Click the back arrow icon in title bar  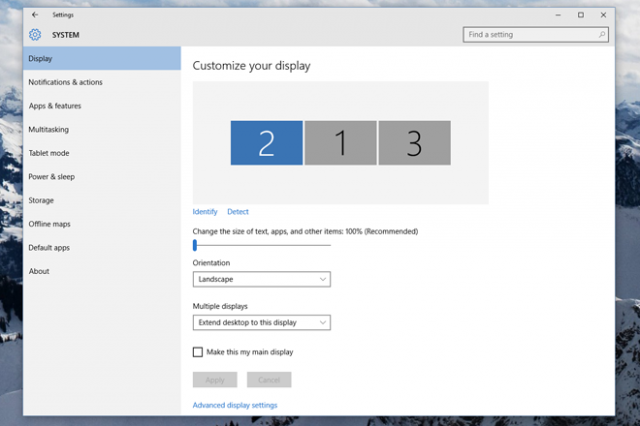(x=35, y=15)
